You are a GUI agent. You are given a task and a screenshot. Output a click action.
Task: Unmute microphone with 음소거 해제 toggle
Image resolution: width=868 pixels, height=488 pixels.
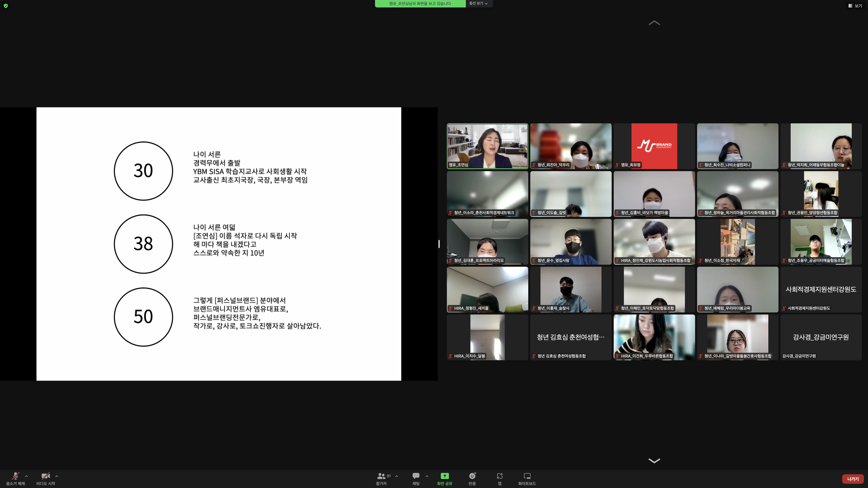point(15,476)
